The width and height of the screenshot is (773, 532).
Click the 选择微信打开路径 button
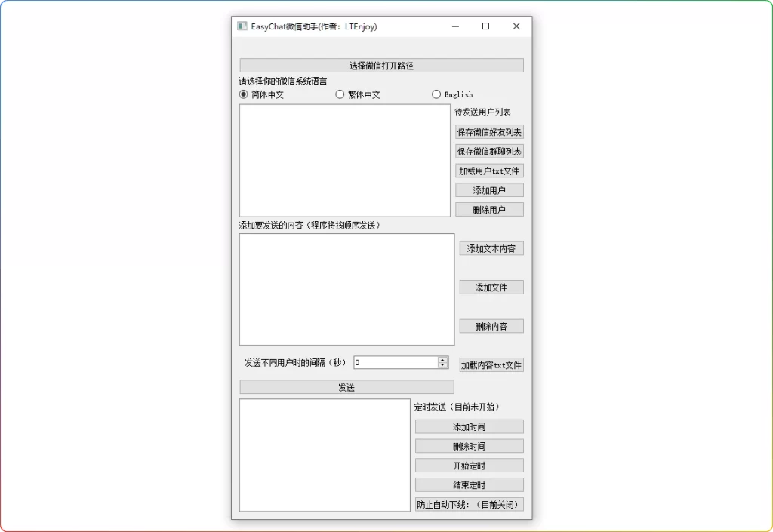pyautogui.click(x=381, y=66)
